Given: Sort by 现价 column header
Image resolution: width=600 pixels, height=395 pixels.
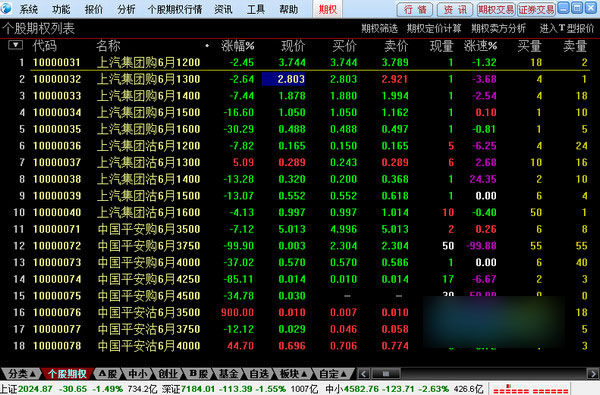Looking at the screenshot, I should (293, 46).
